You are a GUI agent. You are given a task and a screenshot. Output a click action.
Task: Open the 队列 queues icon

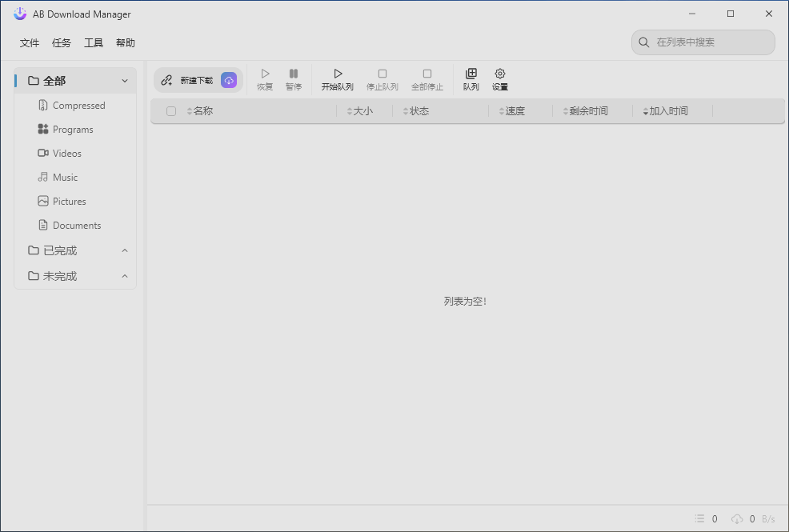point(471,74)
